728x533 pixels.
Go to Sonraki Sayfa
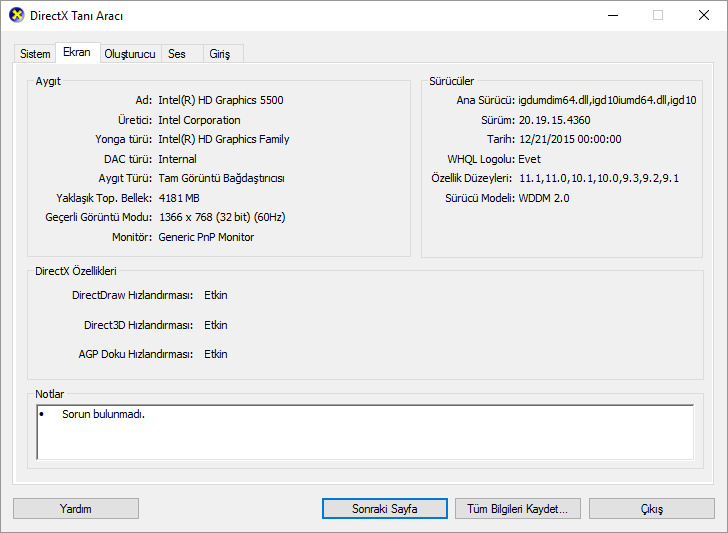(x=384, y=509)
